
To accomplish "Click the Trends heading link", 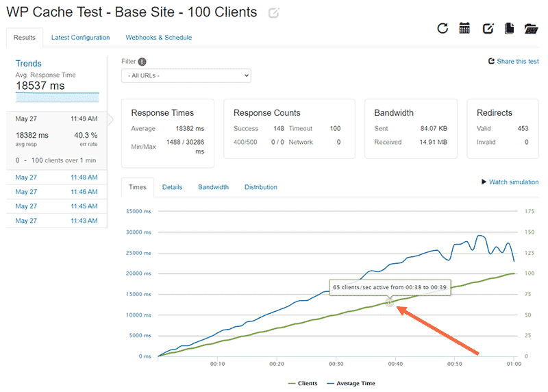I will pos(28,64).
